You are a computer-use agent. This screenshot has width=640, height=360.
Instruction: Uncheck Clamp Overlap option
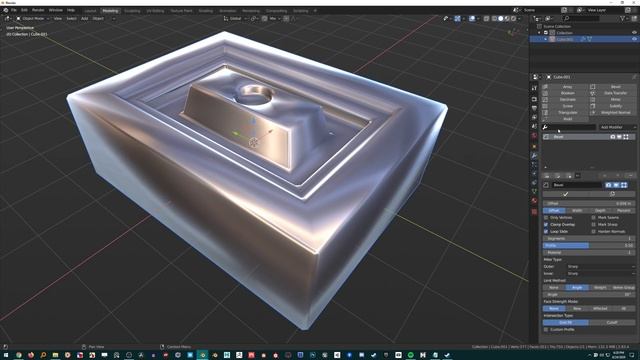pos(546,224)
